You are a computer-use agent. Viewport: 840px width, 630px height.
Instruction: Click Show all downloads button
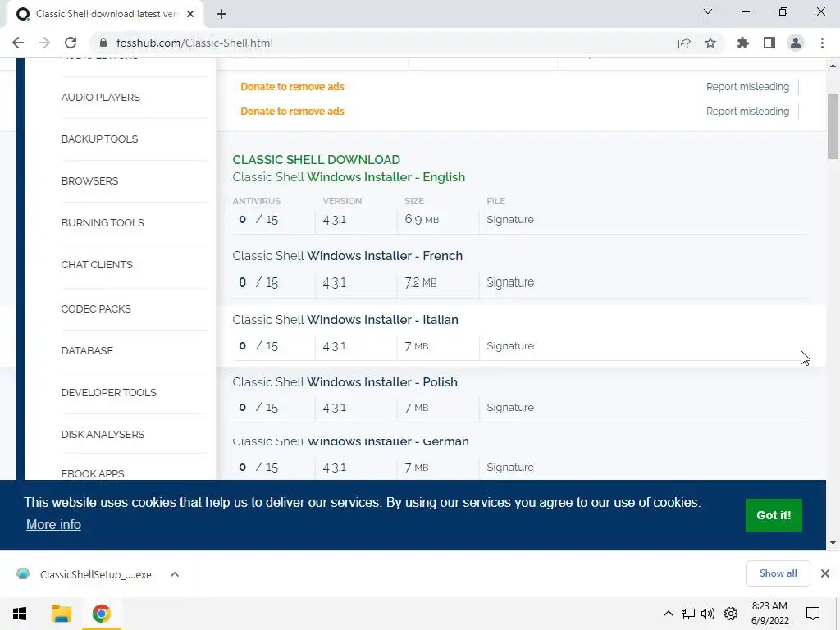click(x=778, y=573)
